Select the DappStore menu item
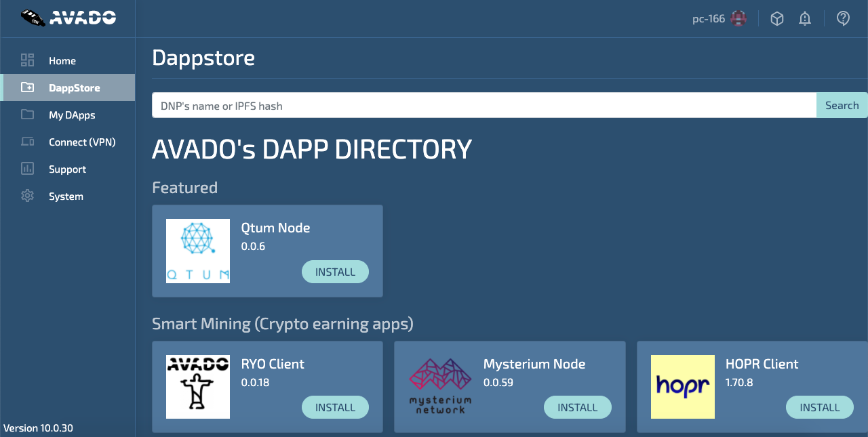The image size is (868, 437). [x=68, y=87]
